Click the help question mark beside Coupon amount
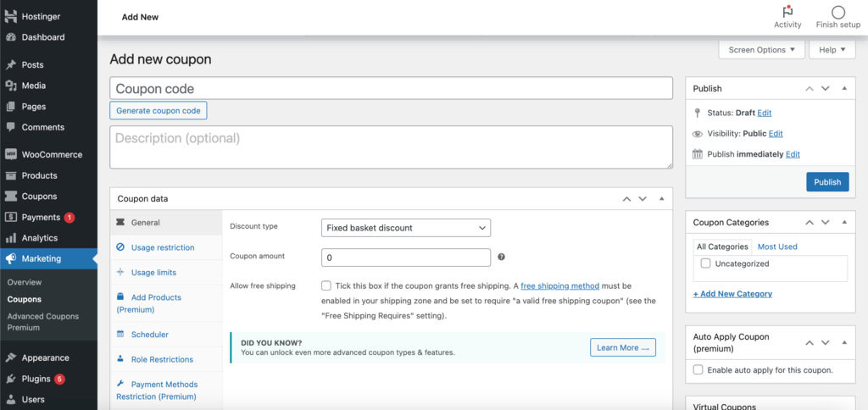The width and height of the screenshot is (868, 410). click(501, 258)
